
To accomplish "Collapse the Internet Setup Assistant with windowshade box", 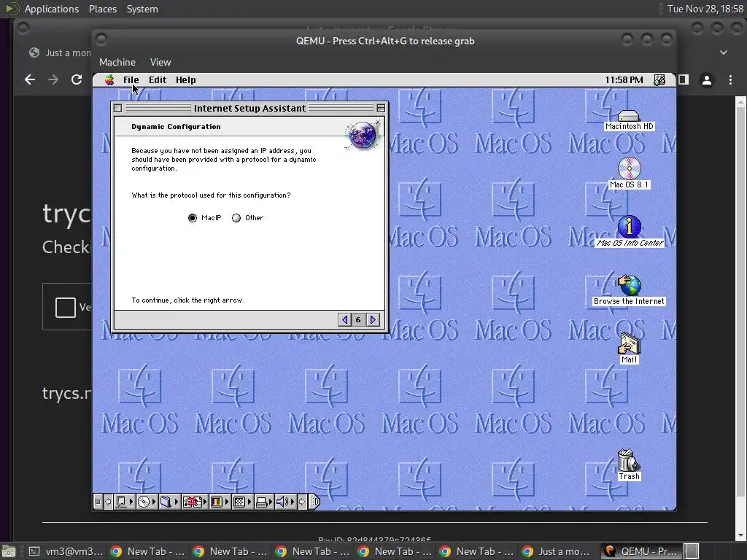I will 381,109.
